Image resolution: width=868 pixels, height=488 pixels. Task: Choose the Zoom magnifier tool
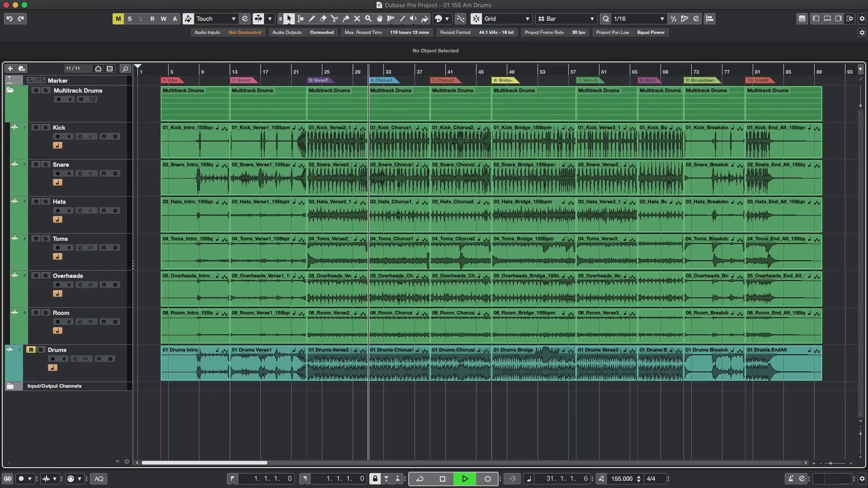(x=368, y=19)
